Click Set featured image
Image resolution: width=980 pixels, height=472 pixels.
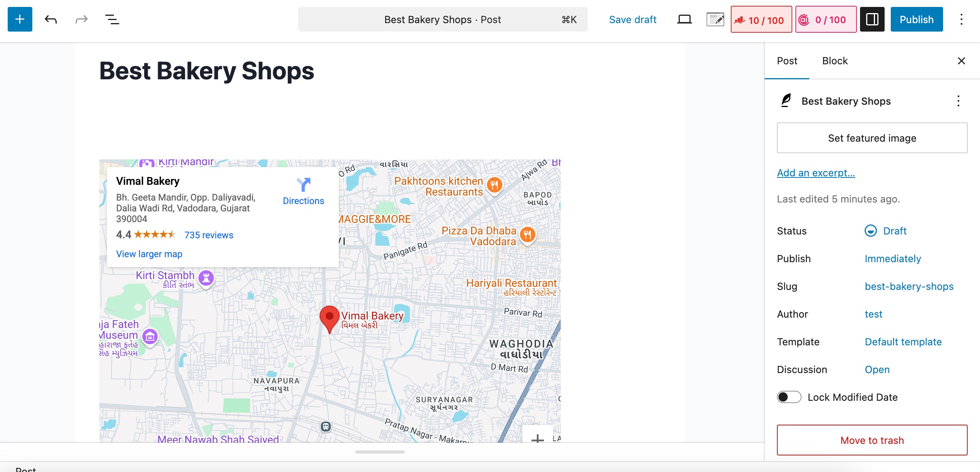872,138
